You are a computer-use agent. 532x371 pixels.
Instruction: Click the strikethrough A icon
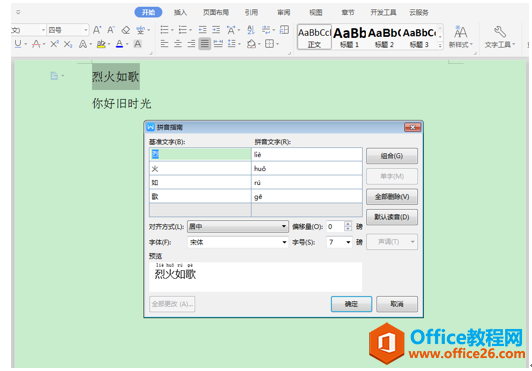[x=36, y=44]
